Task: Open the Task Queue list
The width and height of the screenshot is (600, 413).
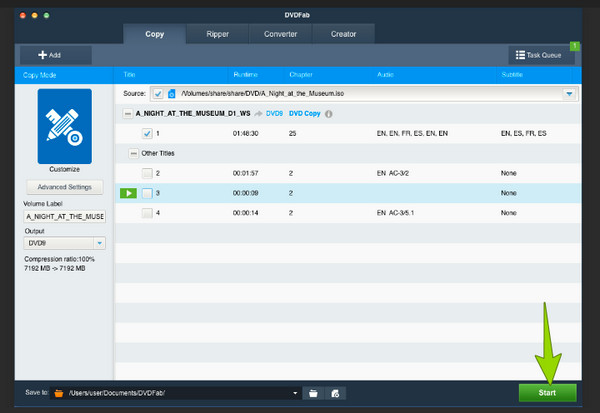Action: pyautogui.click(x=541, y=55)
